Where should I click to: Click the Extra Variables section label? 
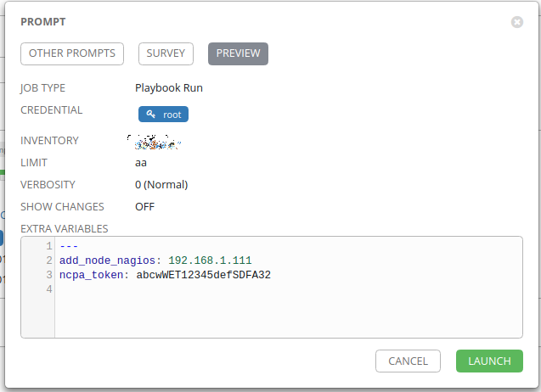[x=64, y=229]
